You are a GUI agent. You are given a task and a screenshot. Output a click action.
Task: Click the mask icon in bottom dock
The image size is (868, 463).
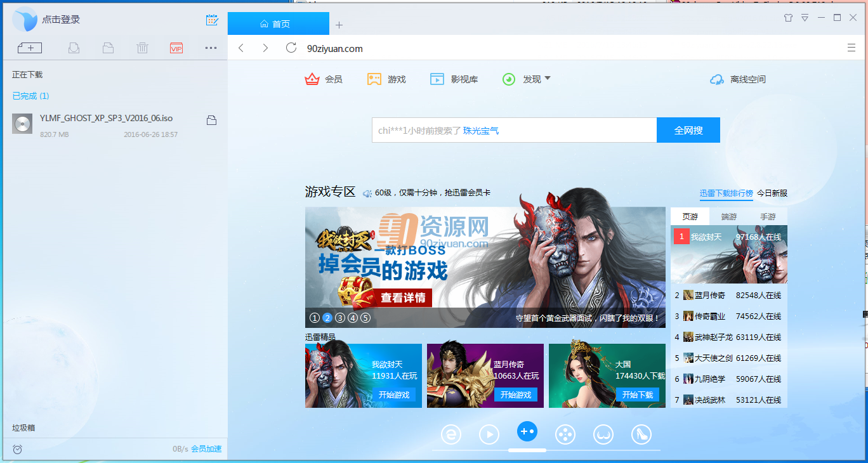[x=603, y=434]
